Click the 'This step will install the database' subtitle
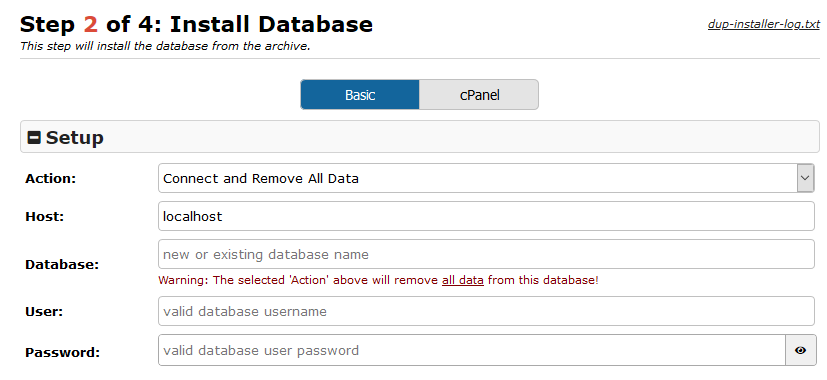This screenshot has width=827, height=380. [x=165, y=46]
